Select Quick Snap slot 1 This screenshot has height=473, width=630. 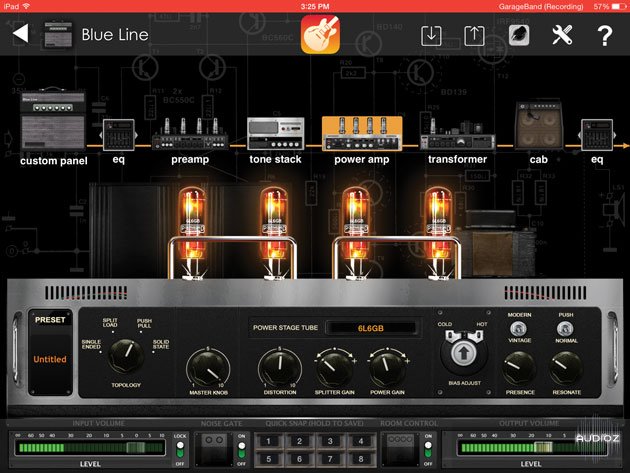coord(268,441)
